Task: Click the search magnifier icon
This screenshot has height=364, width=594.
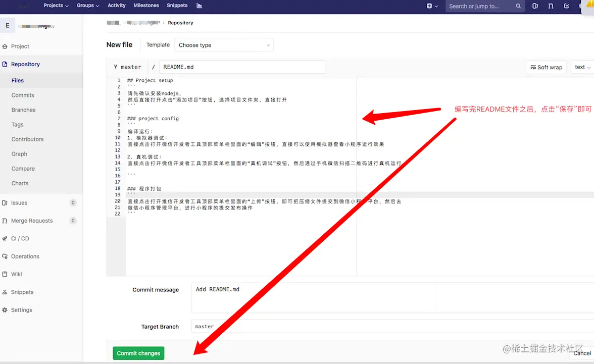Action: pyautogui.click(x=518, y=6)
